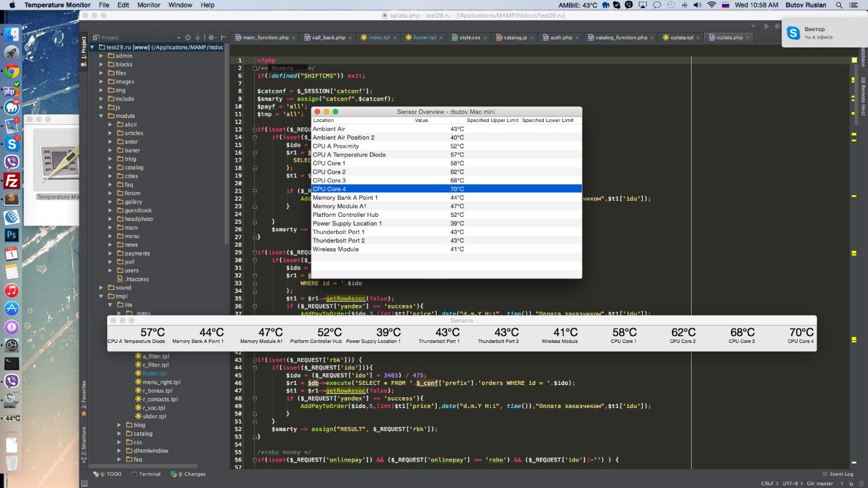Open System Preferences gear in Dock

pos(12,345)
